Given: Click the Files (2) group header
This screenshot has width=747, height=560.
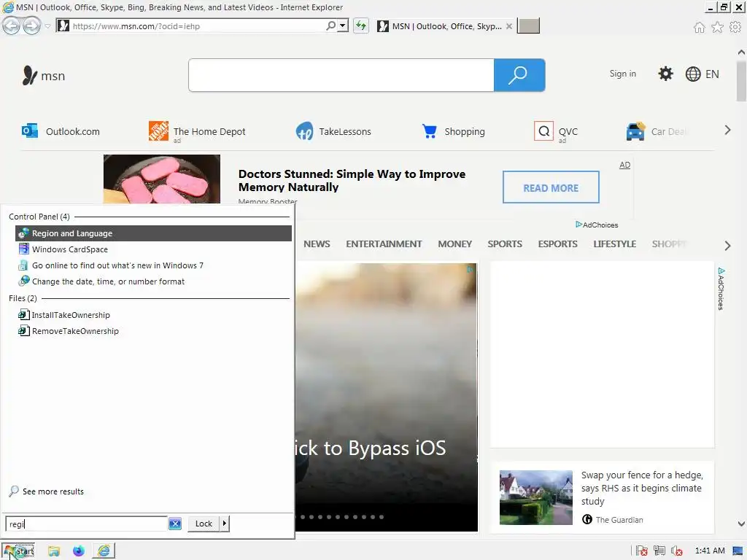Looking at the screenshot, I should tap(23, 298).
